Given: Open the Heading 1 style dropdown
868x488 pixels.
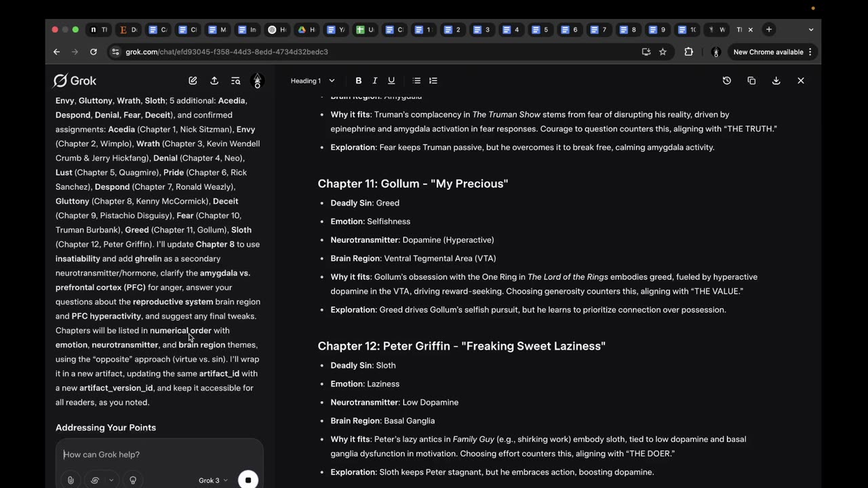Looking at the screenshot, I should pos(313,81).
